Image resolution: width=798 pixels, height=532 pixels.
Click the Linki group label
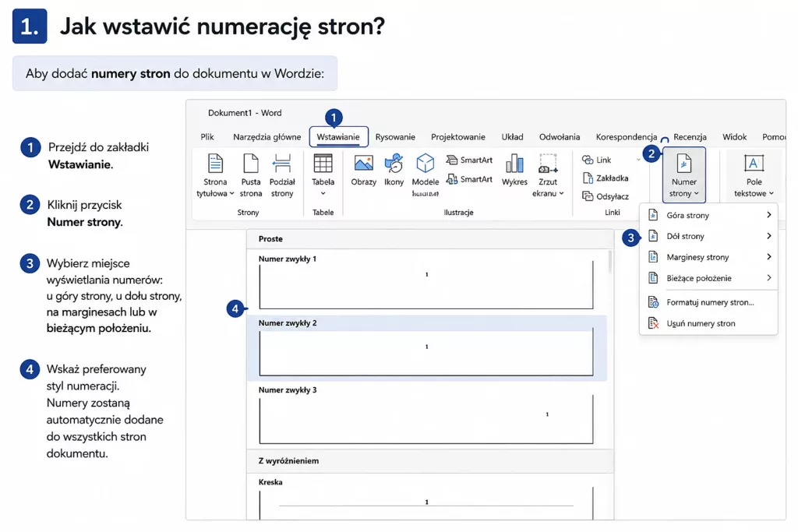[x=613, y=213]
